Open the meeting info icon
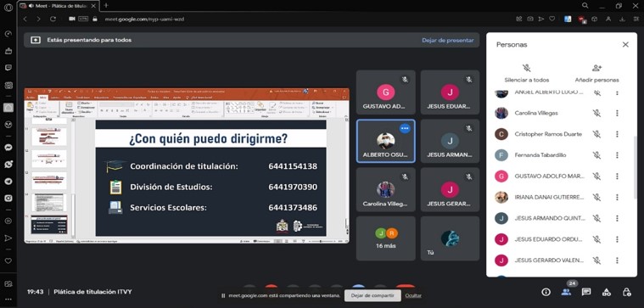The image size is (644, 308). click(546, 292)
